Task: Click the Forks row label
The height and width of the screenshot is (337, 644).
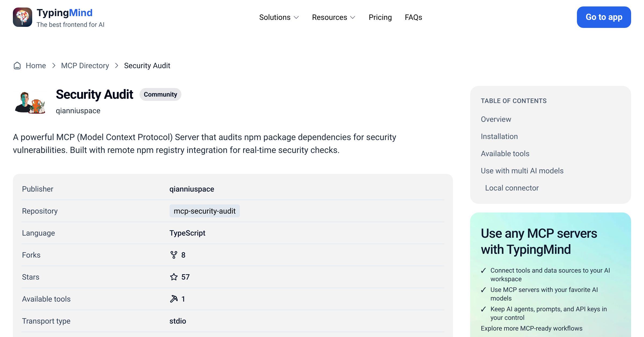Action: point(31,255)
